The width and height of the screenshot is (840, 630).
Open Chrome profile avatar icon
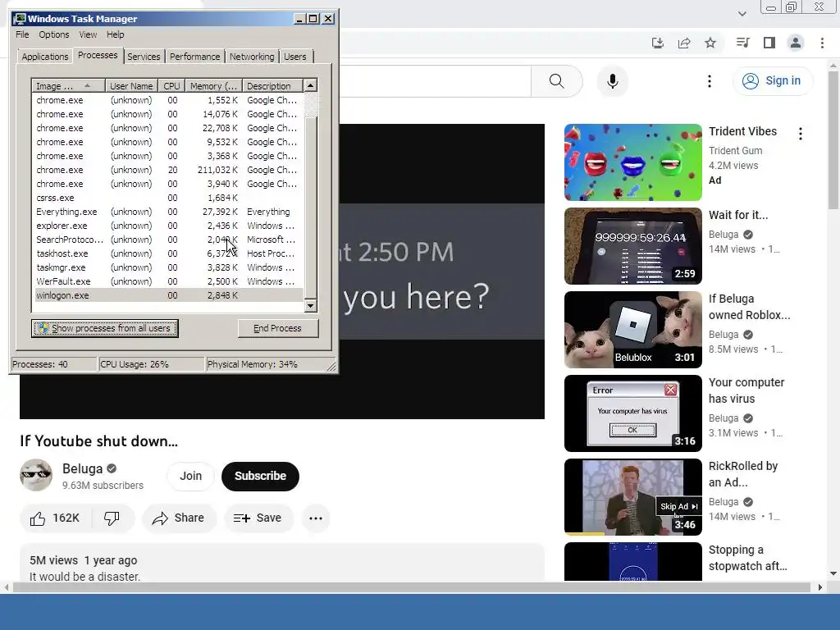796,43
